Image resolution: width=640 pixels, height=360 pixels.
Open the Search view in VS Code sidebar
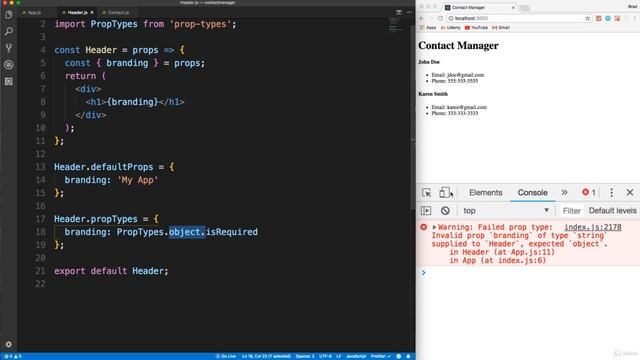[9, 31]
